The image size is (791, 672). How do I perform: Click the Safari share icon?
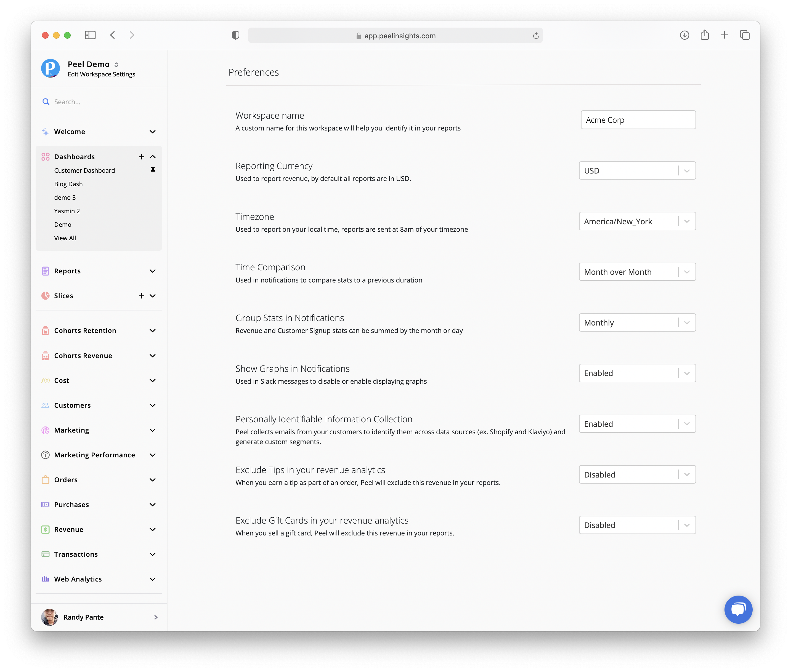click(704, 35)
